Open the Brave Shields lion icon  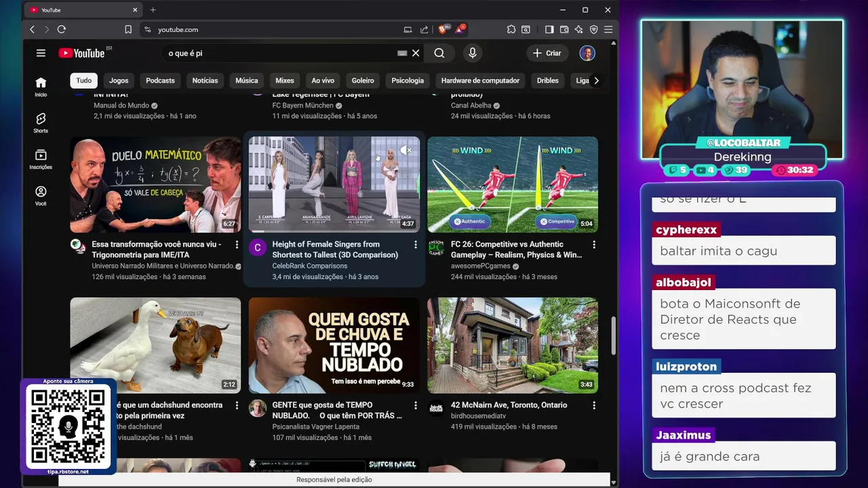pos(443,28)
